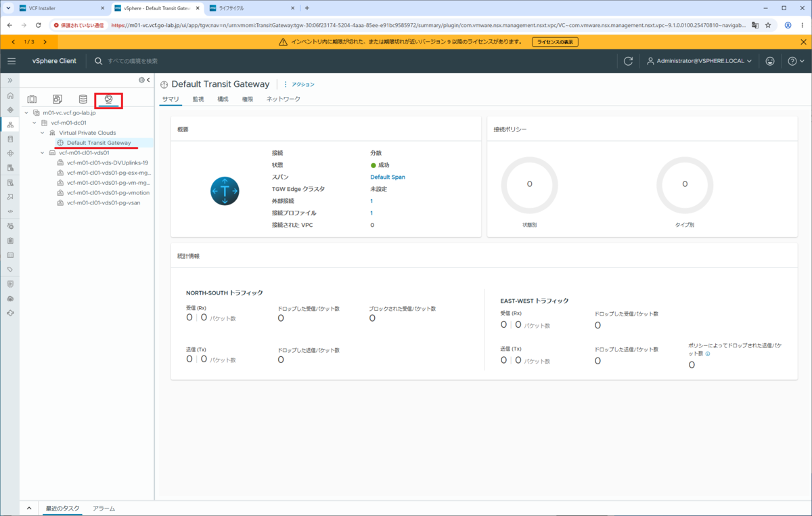
Task: Open the Default Span link
Action: coord(388,177)
